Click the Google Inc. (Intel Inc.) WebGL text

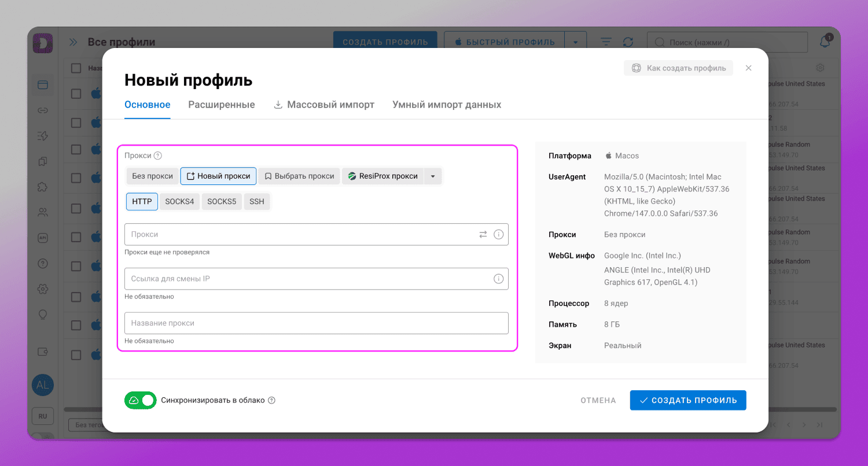coord(642,256)
